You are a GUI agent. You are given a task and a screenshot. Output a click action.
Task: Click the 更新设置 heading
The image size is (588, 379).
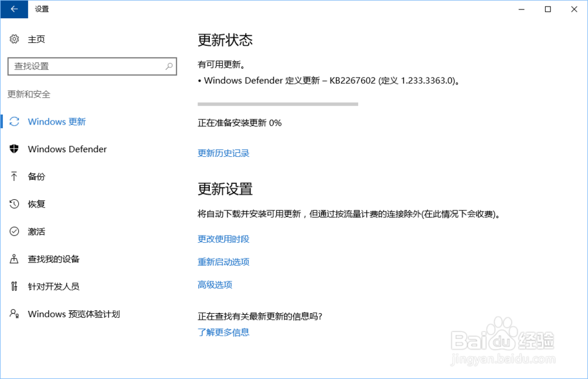[x=225, y=189]
